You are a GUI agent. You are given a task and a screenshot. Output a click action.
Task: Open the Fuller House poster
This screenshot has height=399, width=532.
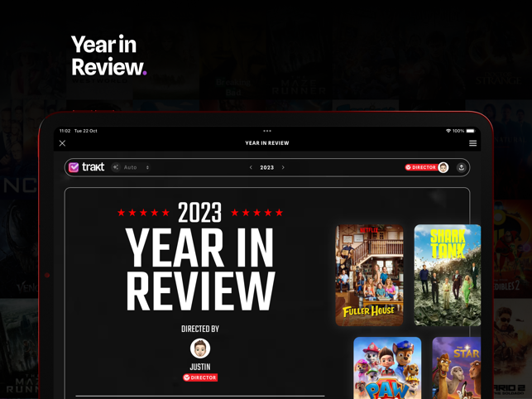(369, 275)
